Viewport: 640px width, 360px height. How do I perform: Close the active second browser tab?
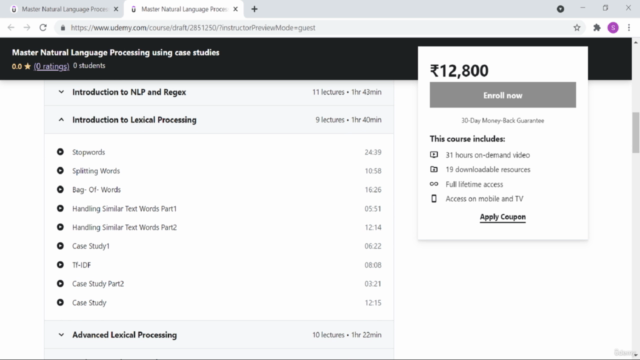[236, 9]
